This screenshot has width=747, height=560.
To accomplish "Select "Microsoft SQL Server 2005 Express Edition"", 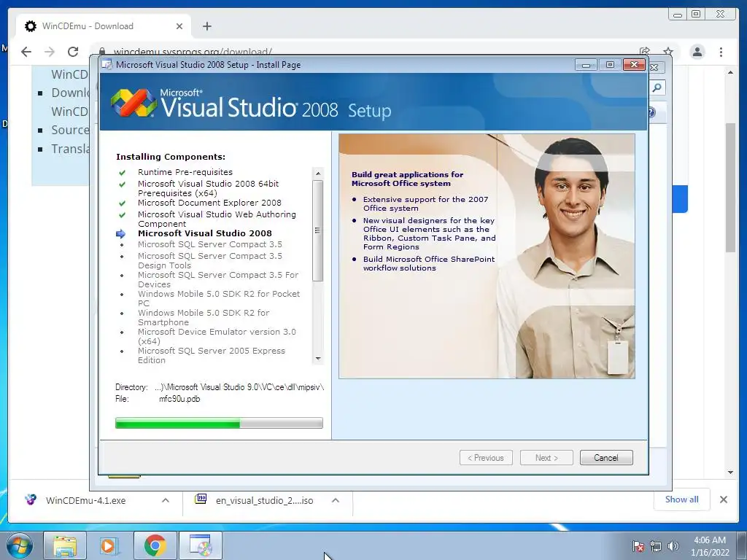I will (x=211, y=356).
